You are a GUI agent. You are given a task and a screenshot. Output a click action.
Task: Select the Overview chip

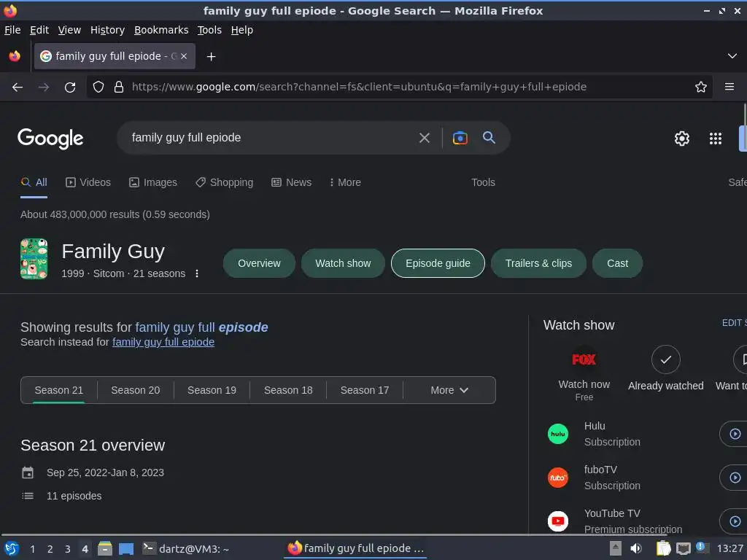[x=259, y=263]
